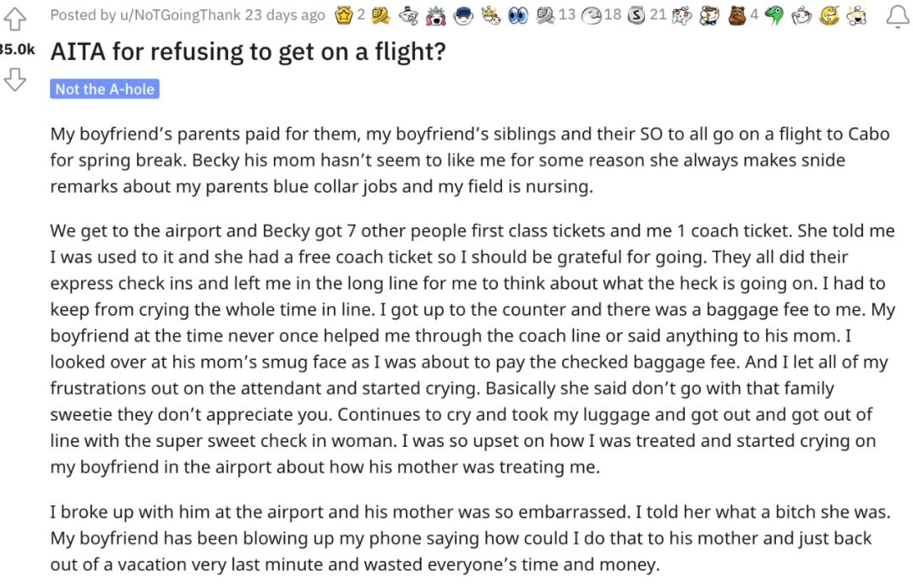This screenshot has width=913, height=588.
Task: Click the green dinosaur award icon
Action: click(x=774, y=16)
